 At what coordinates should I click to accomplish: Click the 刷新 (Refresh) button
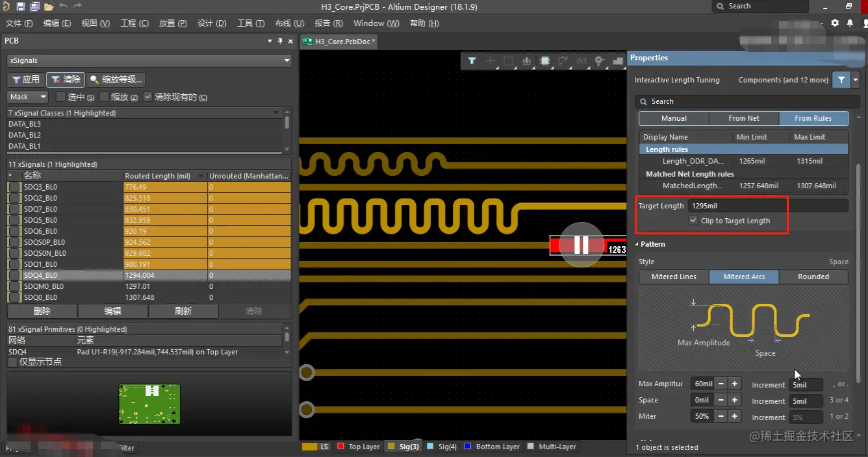[x=183, y=311]
